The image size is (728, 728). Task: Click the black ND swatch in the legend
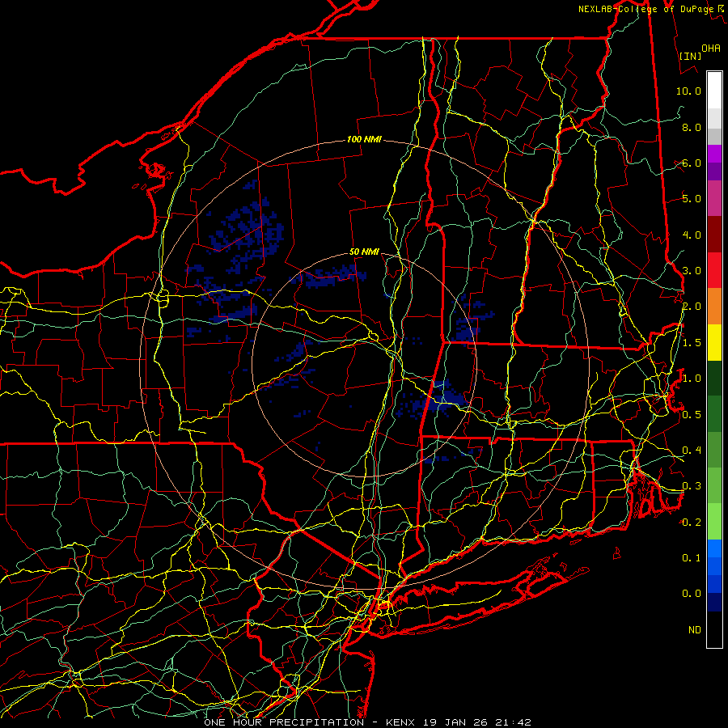pyautogui.click(x=714, y=629)
